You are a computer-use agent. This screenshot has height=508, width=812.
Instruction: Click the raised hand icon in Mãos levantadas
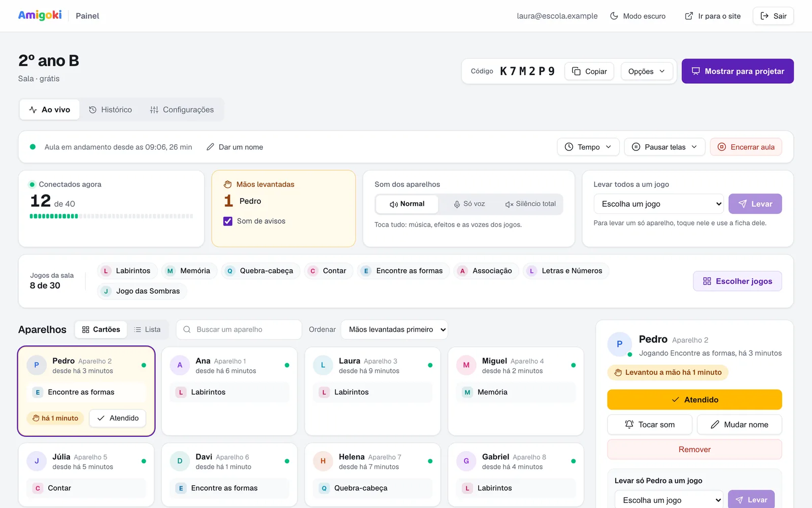[228, 184]
